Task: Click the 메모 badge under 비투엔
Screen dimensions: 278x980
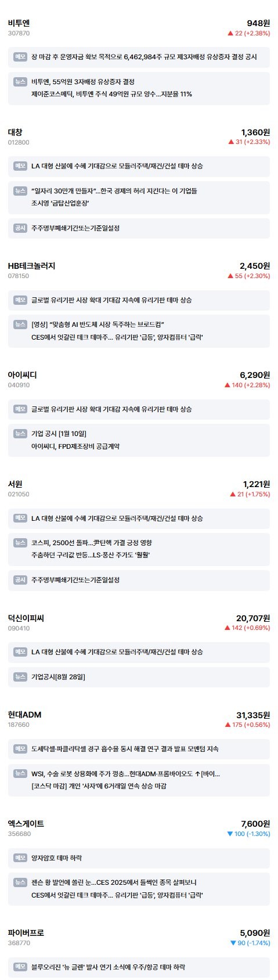Action: tap(20, 57)
